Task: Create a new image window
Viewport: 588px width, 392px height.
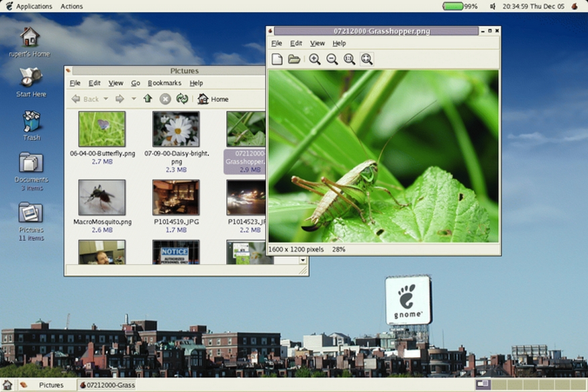Action: click(277, 59)
